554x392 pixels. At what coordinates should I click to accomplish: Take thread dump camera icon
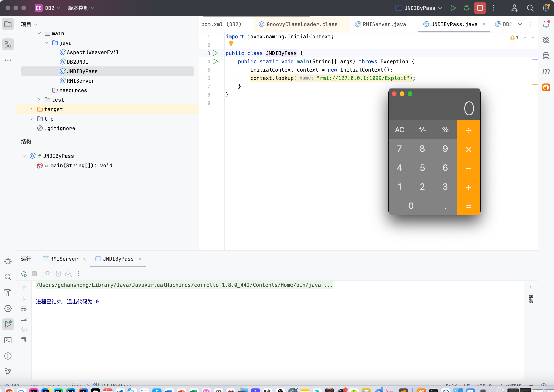click(x=47, y=274)
